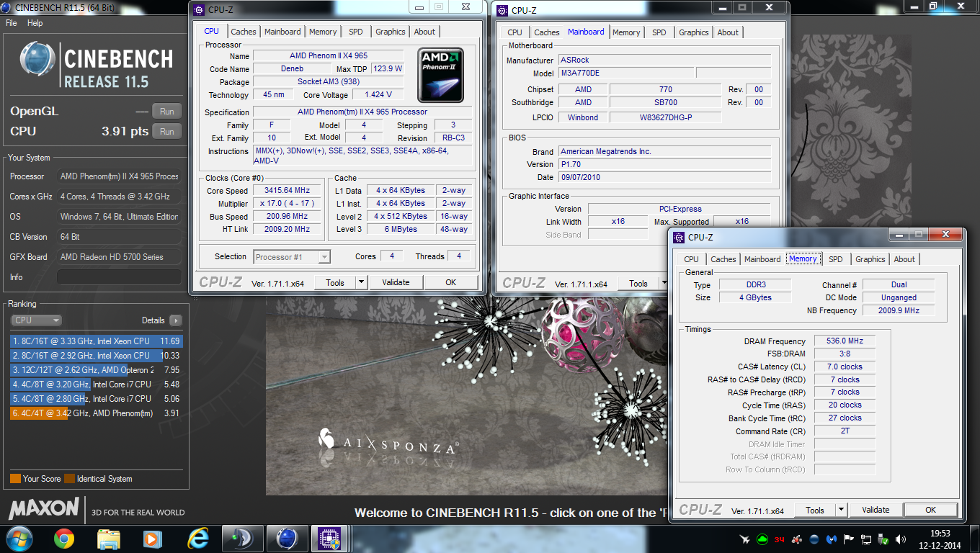Open the Processor #1 selection dropdown
The image size is (980, 553).
pos(292,257)
